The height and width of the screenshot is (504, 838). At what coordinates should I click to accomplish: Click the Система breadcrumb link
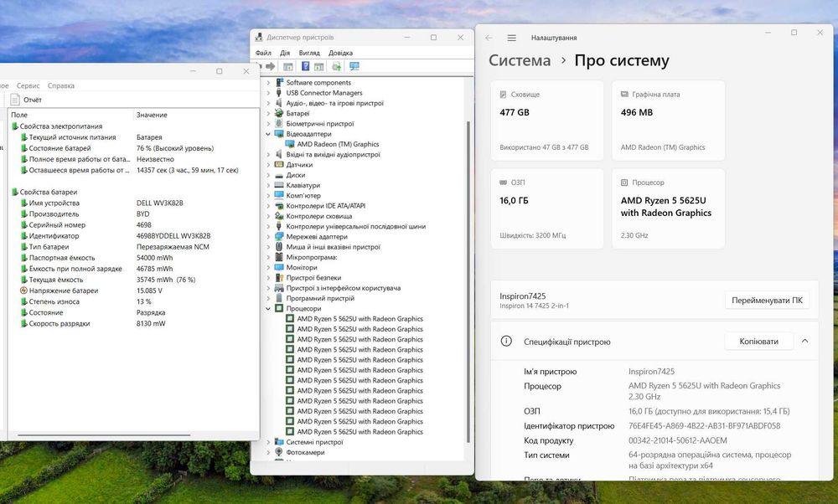point(520,60)
